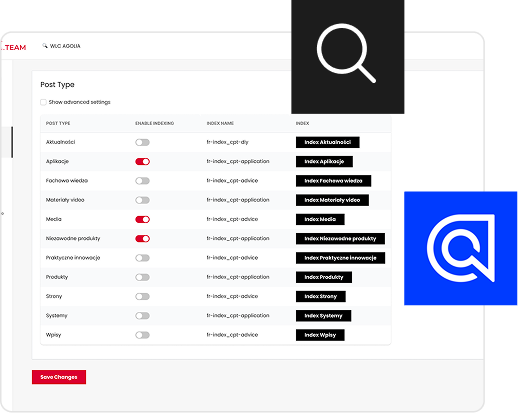Click Fachowa wiedza post type label
This screenshot has width=518, height=413.
pos(67,181)
